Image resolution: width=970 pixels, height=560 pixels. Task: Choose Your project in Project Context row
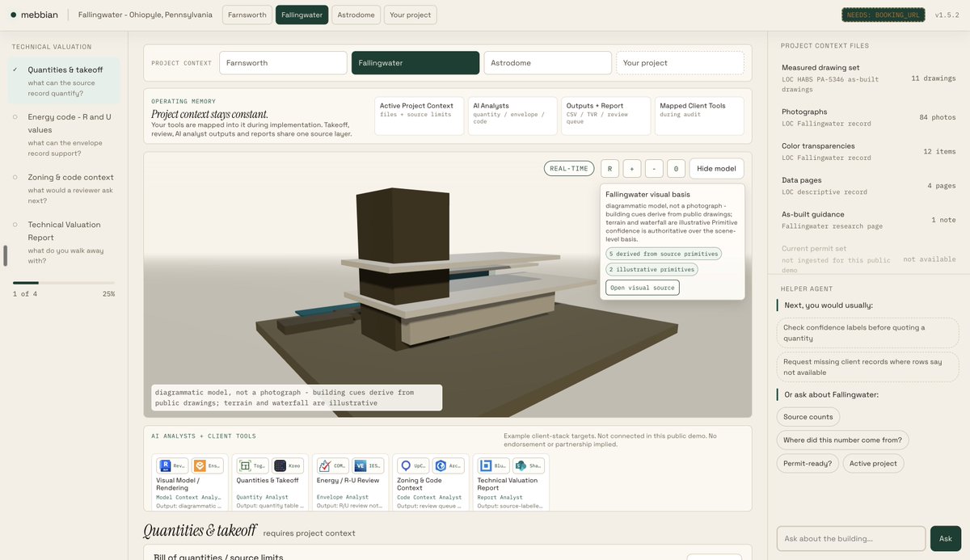680,63
